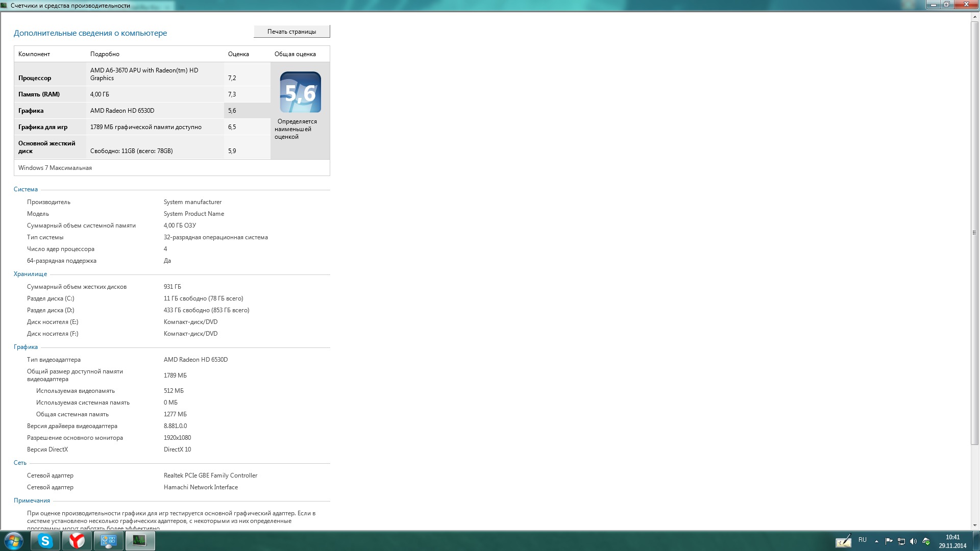The image size is (980, 551).
Task: Open the volume speaker tray icon
Action: click(914, 541)
